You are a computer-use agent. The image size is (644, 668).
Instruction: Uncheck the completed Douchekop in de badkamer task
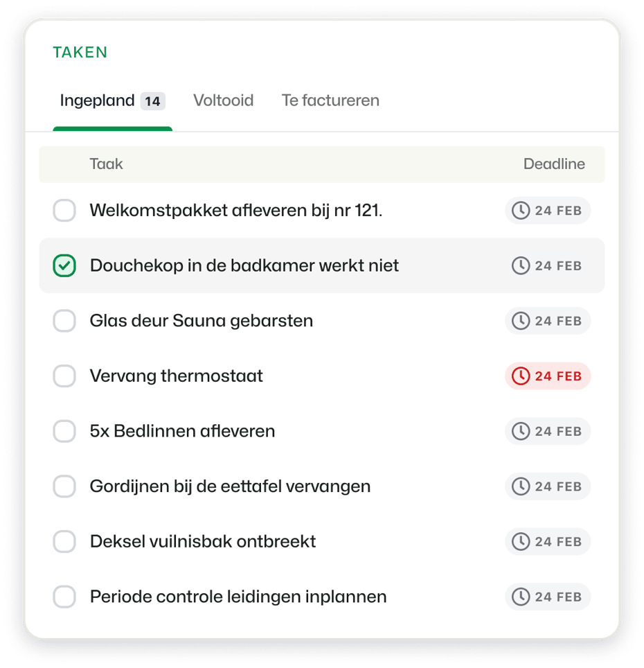click(64, 265)
